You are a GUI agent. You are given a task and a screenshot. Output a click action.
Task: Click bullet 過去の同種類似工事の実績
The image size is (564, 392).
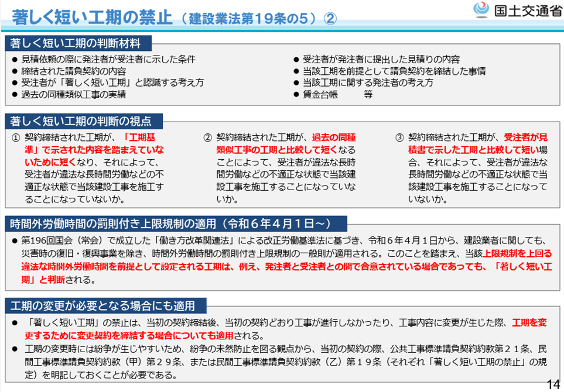73,95
